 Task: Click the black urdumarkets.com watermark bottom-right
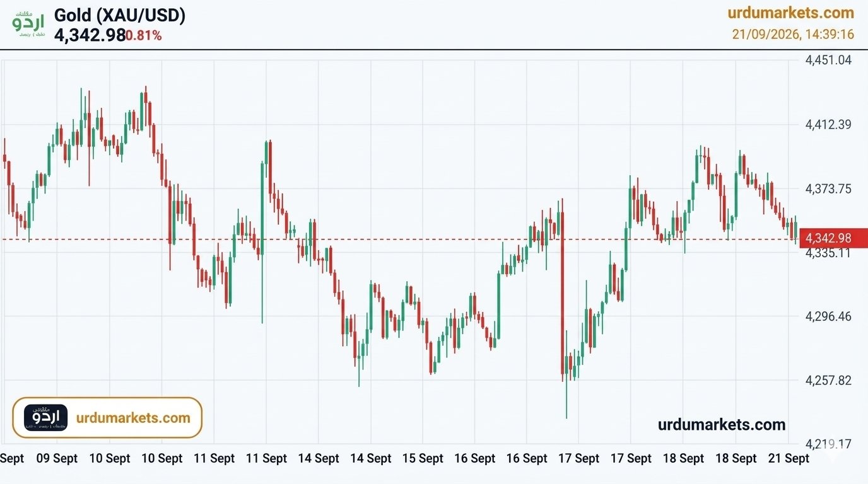click(722, 425)
